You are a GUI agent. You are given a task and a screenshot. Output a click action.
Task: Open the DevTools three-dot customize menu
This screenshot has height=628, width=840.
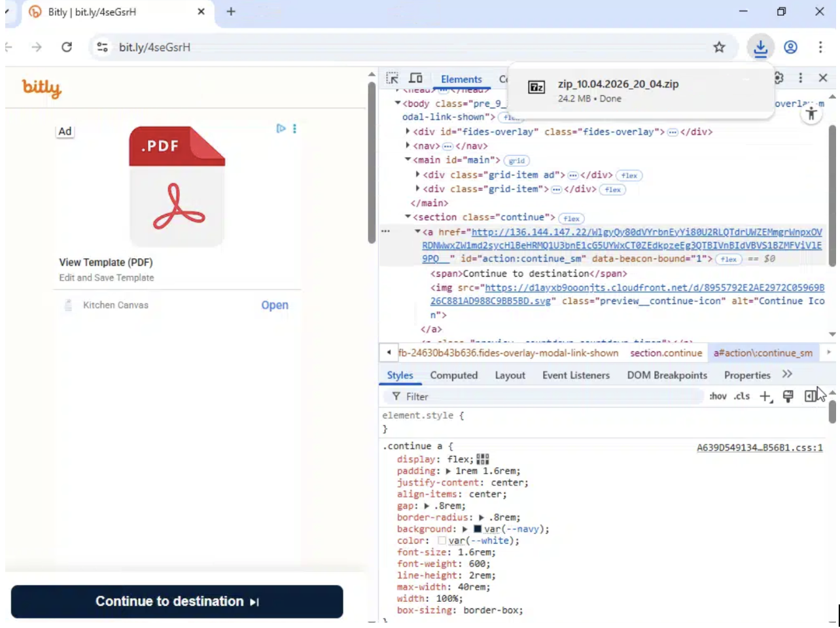pos(800,78)
